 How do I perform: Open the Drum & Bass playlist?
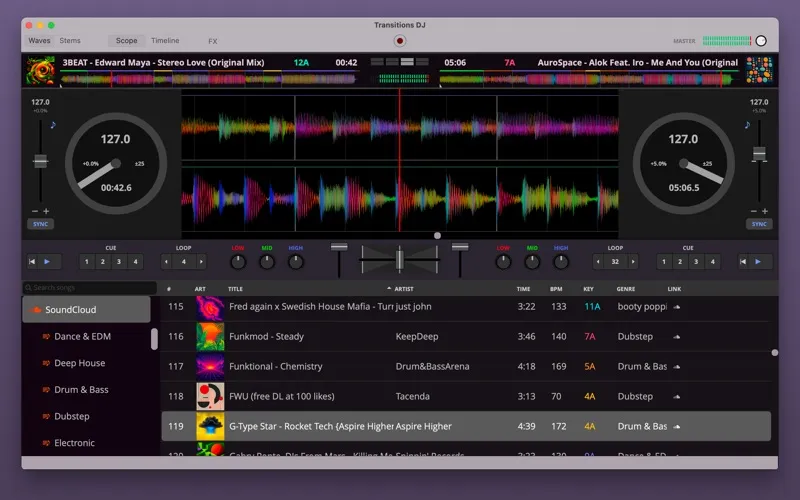(x=81, y=390)
